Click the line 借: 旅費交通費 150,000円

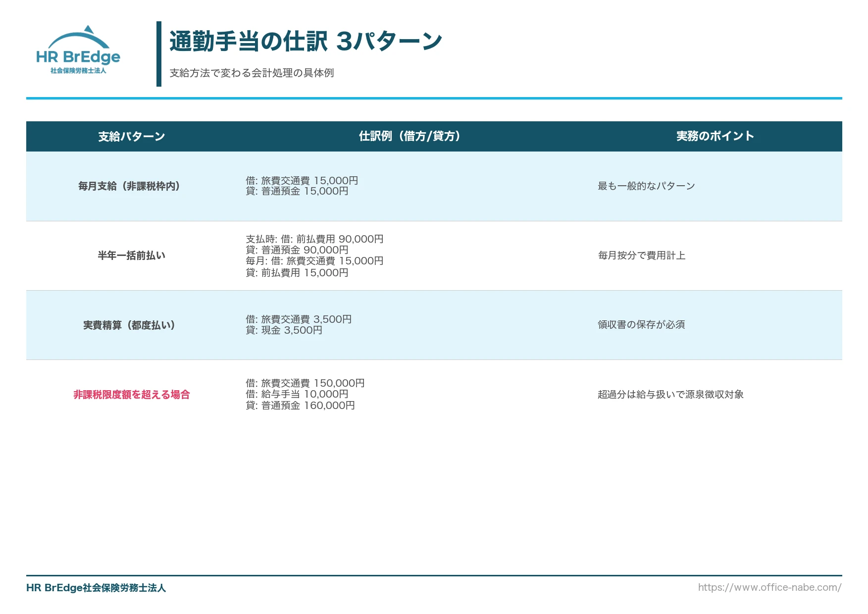click(x=305, y=383)
